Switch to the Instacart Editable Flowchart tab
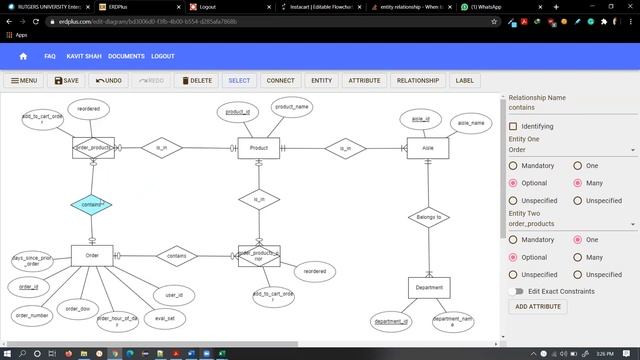The width and height of the screenshot is (640, 360). click(321, 7)
